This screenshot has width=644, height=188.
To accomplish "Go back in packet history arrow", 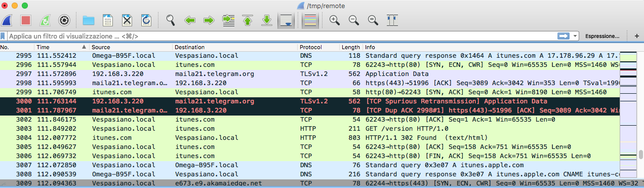I will [x=190, y=20].
